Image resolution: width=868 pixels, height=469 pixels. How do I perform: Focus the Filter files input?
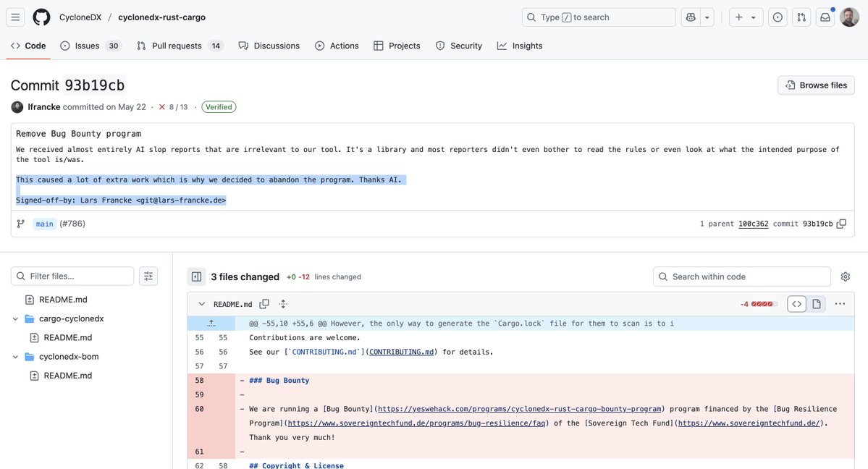(72, 276)
